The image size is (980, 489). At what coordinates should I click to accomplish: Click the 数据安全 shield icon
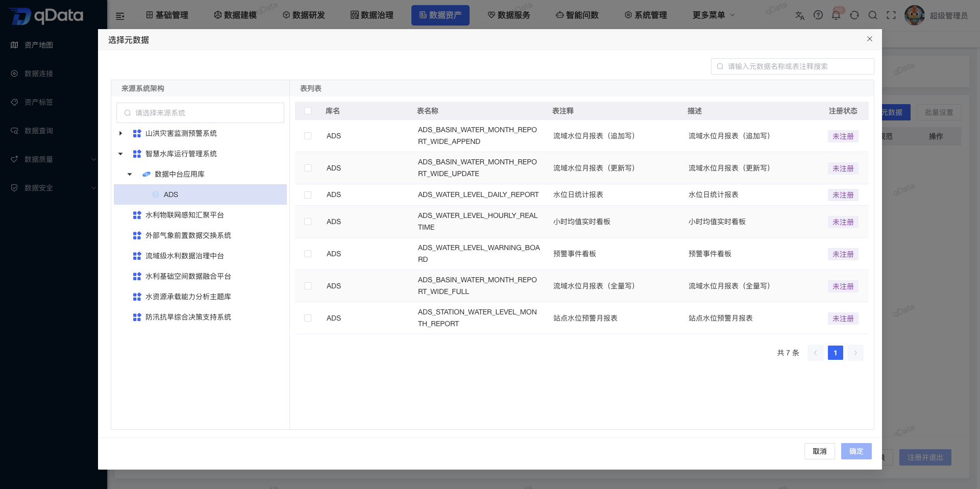(x=14, y=188)
